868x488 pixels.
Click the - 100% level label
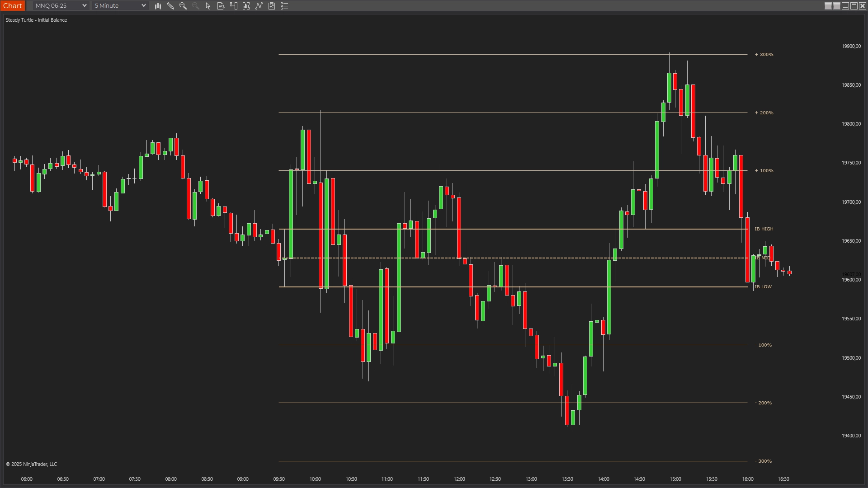pos(764,345)
